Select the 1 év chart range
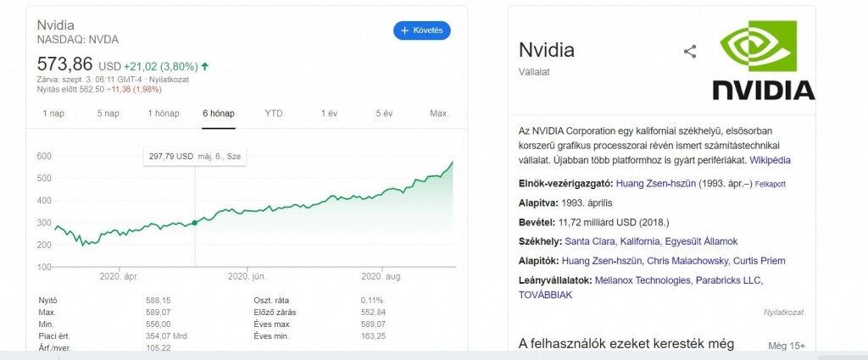Viewport: 868px width, 360px height. [x=330, y=114]
